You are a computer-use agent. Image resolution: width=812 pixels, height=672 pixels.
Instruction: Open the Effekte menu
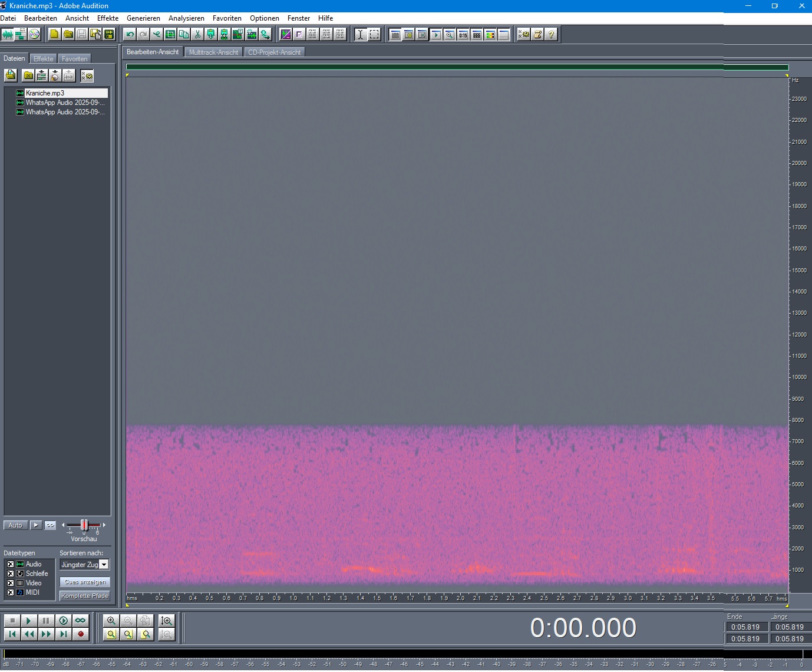[108, 18]
